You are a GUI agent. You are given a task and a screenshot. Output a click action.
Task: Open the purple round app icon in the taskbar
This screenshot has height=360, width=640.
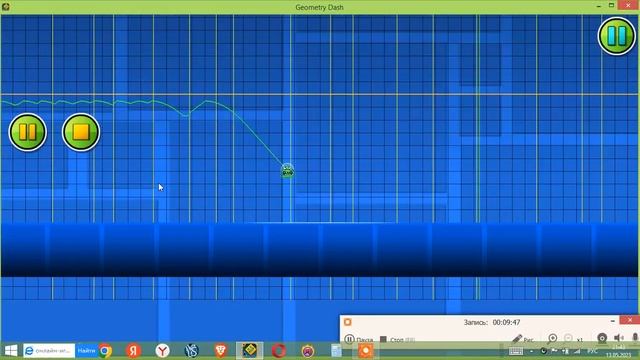coord(308,351)
